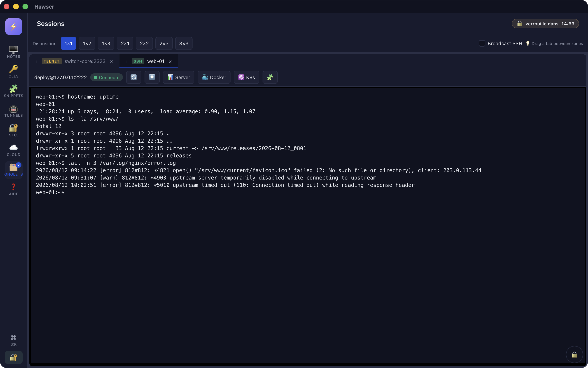
Task: Close the switch-core:2323 tab
Action: coord(111,62)
